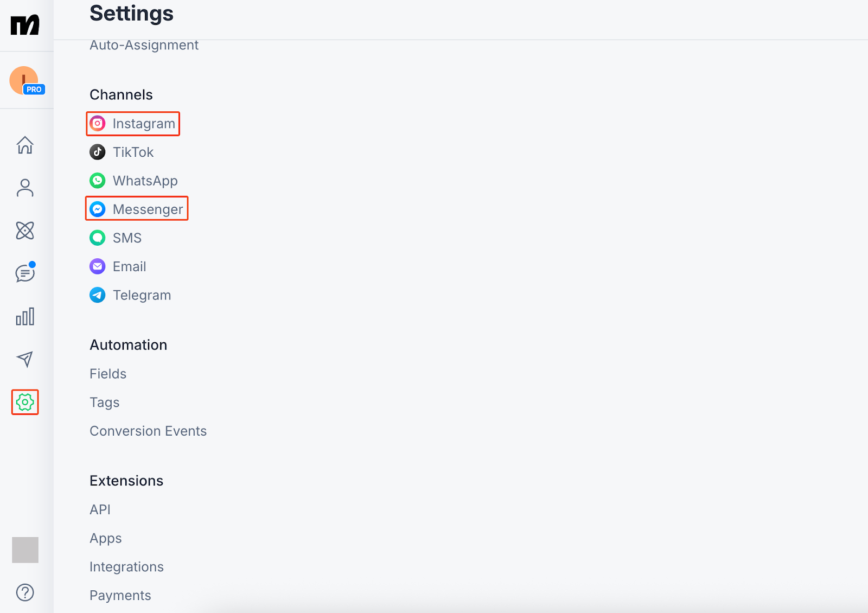
Task: Open Telegram channel settings
Action: tap(130, 295)
